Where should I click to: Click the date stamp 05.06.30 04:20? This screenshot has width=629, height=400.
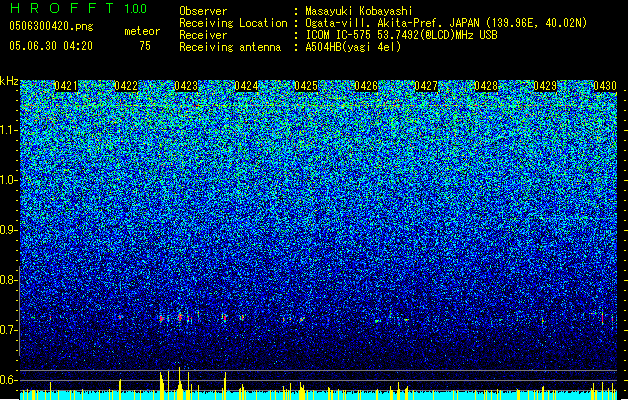point(51,46)
